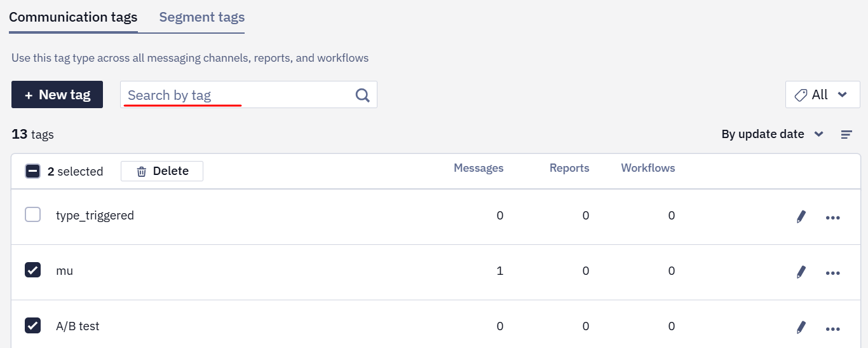Click the mu tag name
868x348 pixels.
[64, 271]
